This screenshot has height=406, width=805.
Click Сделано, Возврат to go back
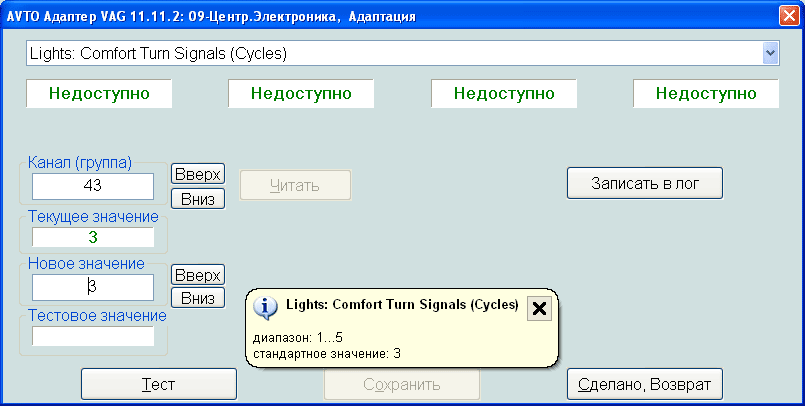point(644,384)
